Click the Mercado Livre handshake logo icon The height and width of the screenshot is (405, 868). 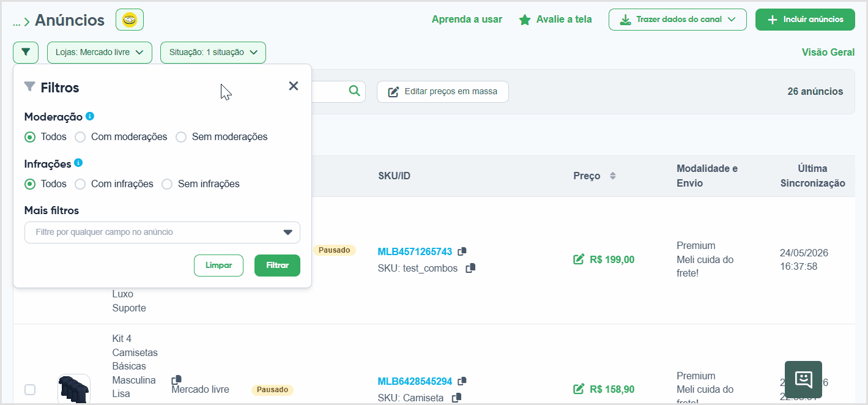click(130, 20)
